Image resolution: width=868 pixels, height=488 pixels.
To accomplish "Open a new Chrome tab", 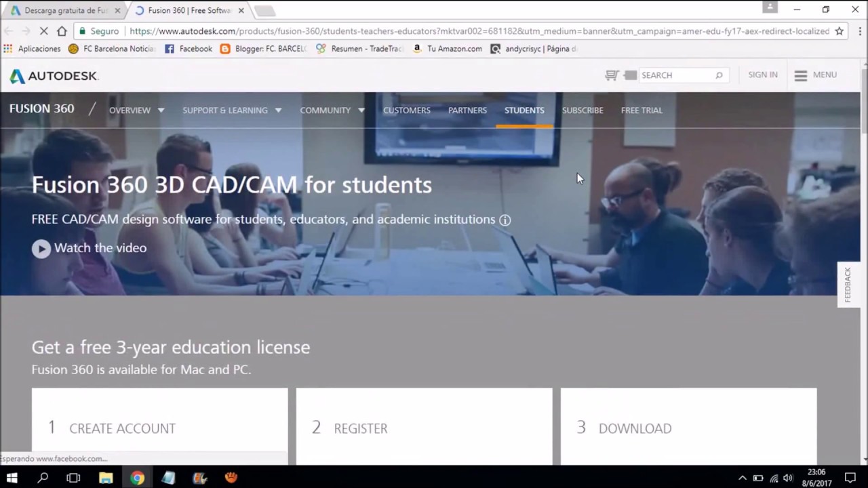I will (x=264, y=11).
